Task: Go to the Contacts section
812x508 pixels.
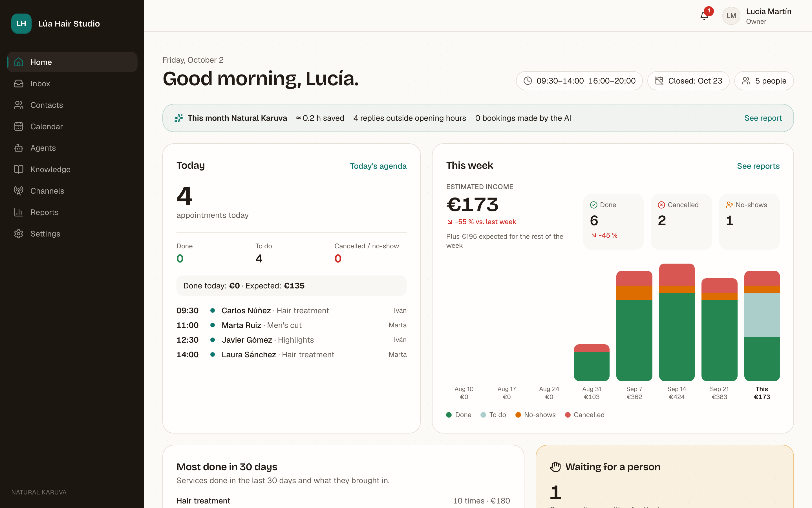Action: pos(72,105)
